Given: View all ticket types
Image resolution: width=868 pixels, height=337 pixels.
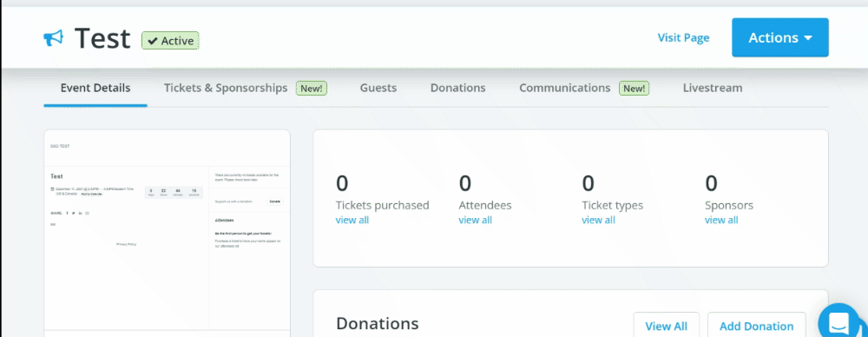Looking at the screenshot, I should 598,220.
